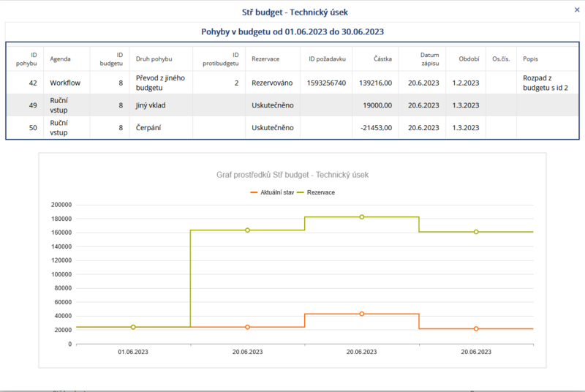
Task: Click Rezervace peak point near 183000
Action: 361,216
